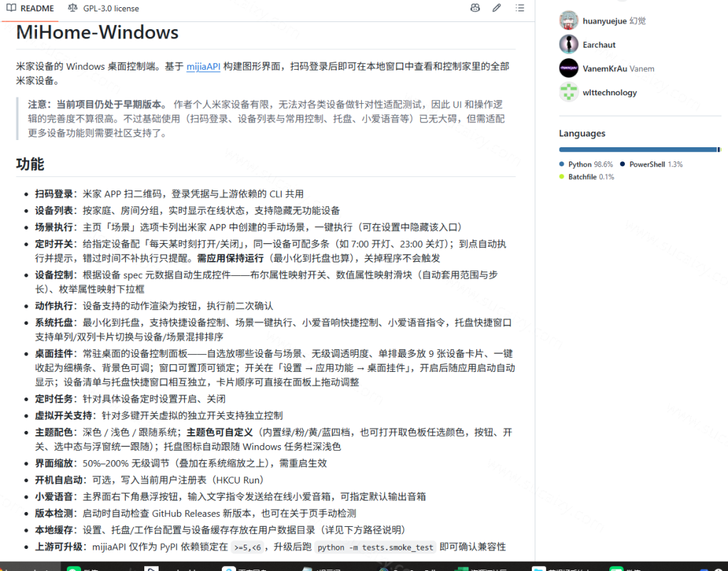Click the book icon beside README

[x=11, y=8]
